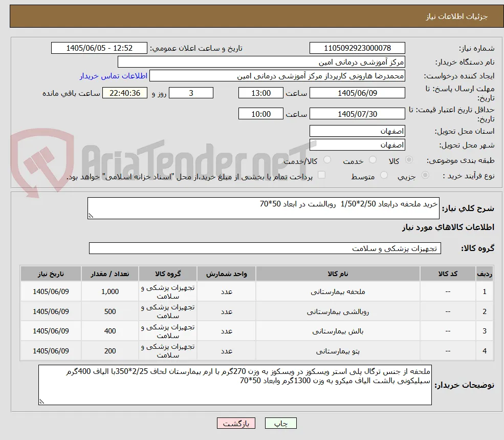
Task: Click the quantity 1,000 cell
Action: [x=110, y=291]
